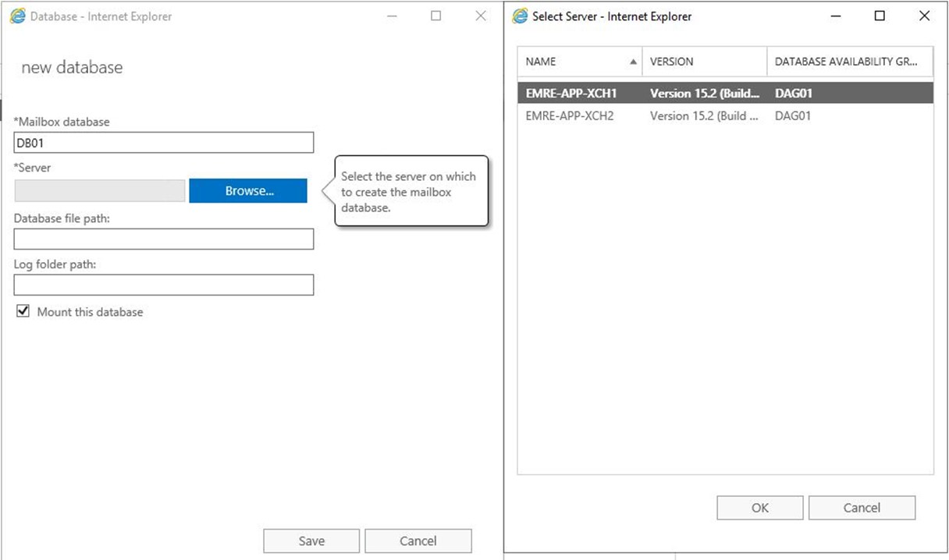This screenshot has height=560, width=949.
Task: Click the disabled Server text field
Action: coord(100,191)
